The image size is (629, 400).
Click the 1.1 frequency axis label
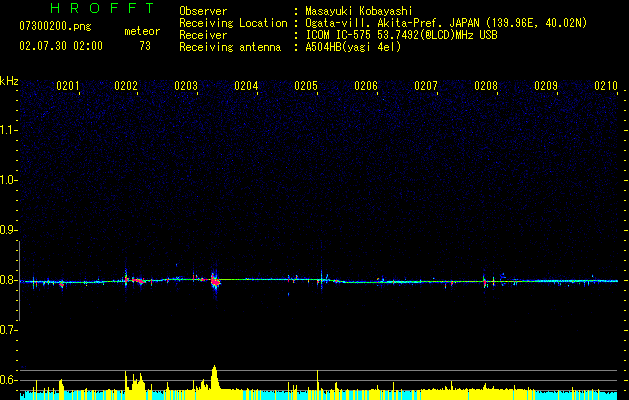(x=8, y=130)
